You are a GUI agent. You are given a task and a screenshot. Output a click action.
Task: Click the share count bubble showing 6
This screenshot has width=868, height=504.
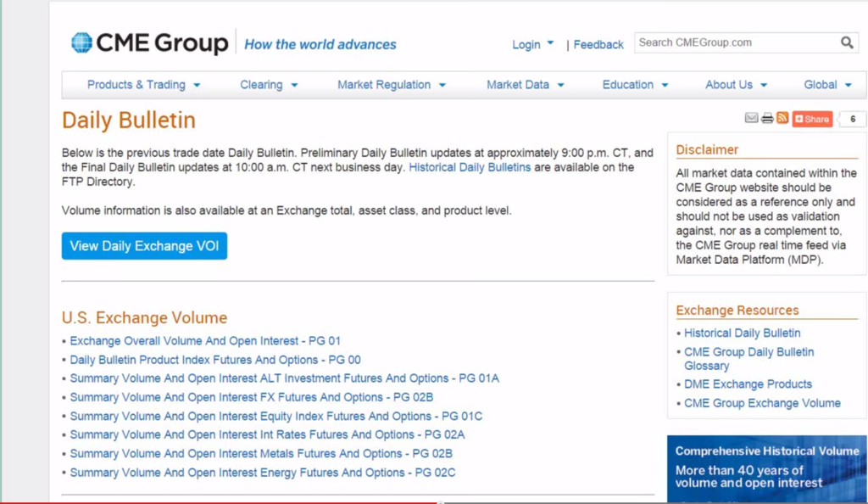pos(853,119)
